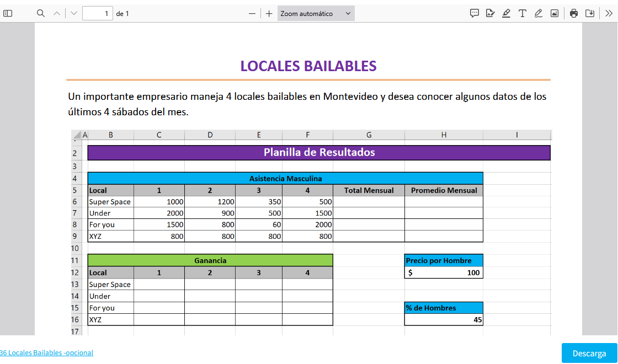Go to previous page arrow

56,13
